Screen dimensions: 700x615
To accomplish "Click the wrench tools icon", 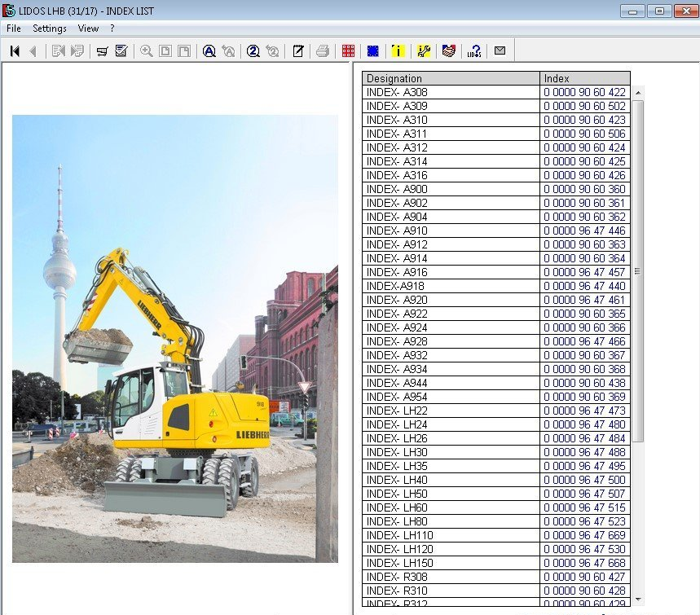I will 424,51.
